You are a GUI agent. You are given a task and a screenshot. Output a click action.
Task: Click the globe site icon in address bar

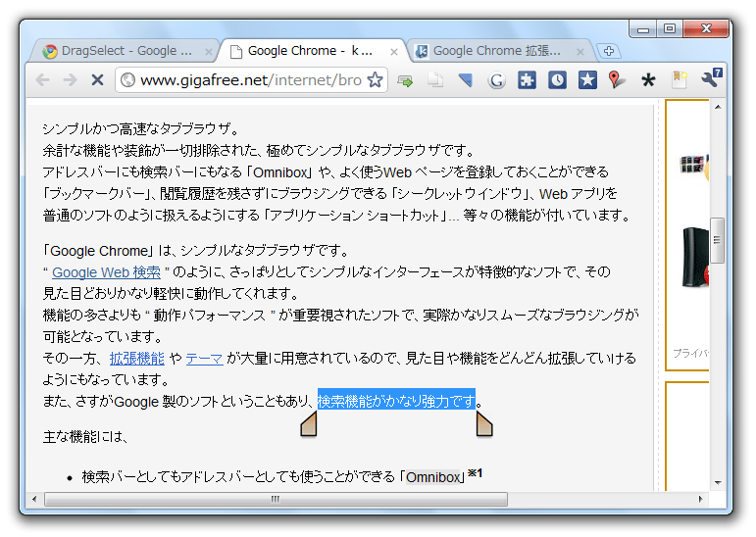point(127,80)
